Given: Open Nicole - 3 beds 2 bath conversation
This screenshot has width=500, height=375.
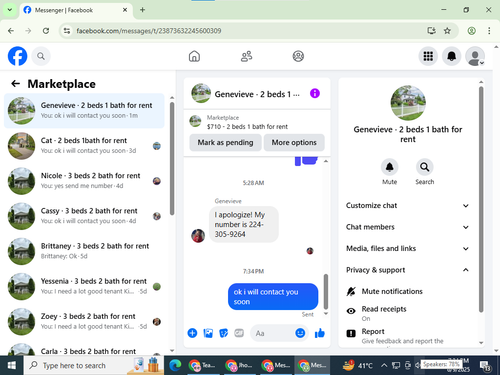Looking at the screenshot, I should 84,181.
